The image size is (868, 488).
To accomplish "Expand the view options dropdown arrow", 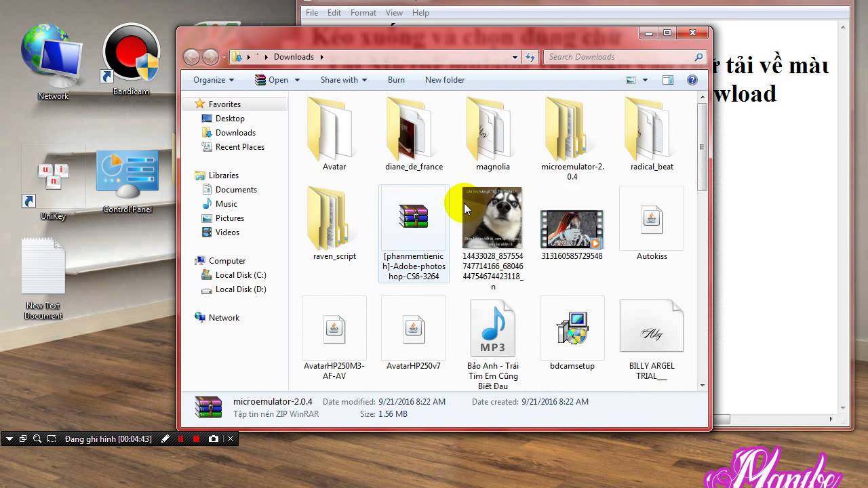I will (x=645, y=80).
